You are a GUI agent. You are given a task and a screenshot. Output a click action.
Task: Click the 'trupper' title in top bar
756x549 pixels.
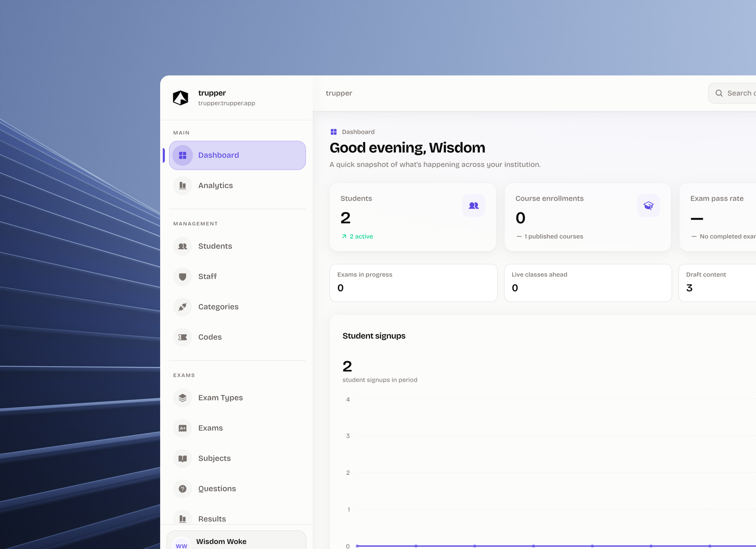coord(339,93)
